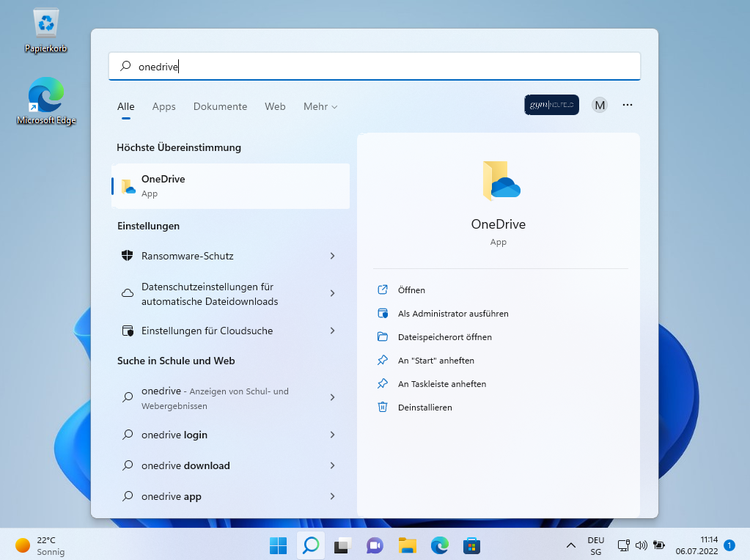Click the three-dots options icon in search

click(627, 105)
